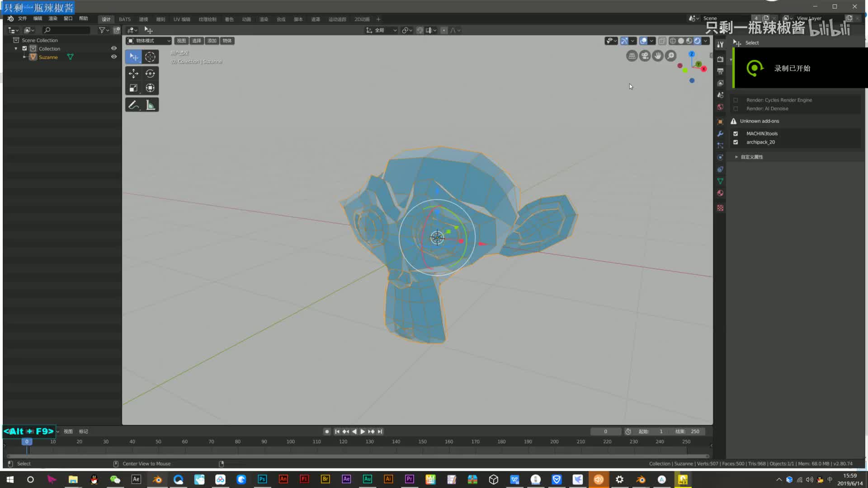Switch to BATS workspace tab
868x488 pixels.
click(x=125, y=19)
